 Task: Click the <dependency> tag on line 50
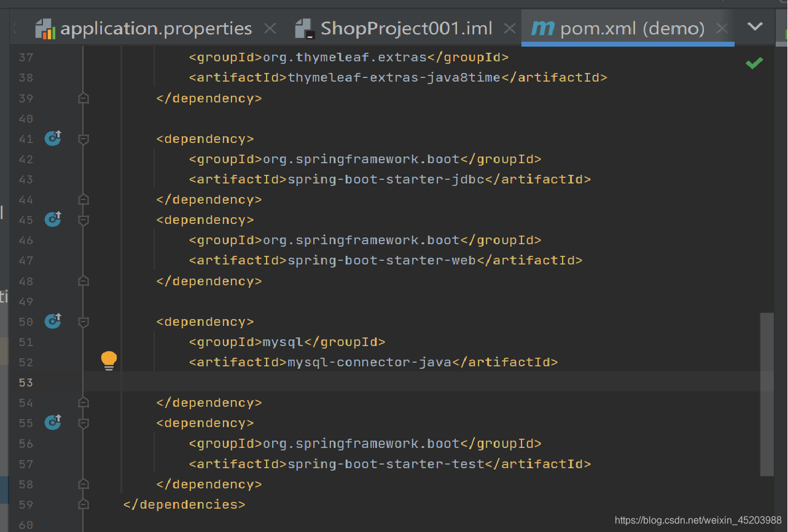(205, 322)
